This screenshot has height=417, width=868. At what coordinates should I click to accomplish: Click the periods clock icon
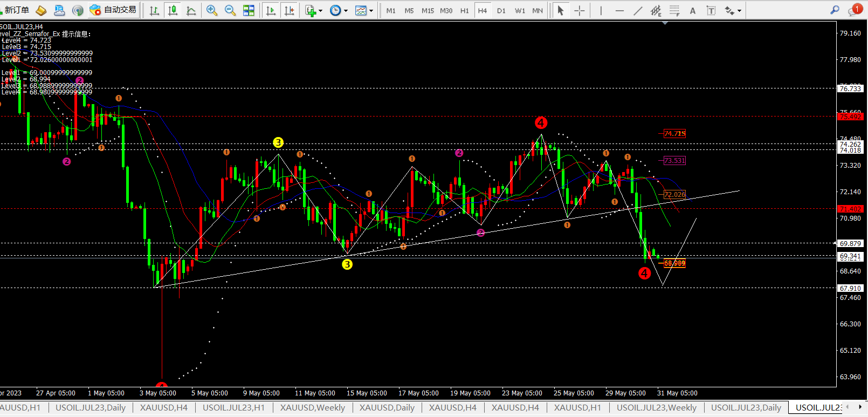(x=335, y=10)
